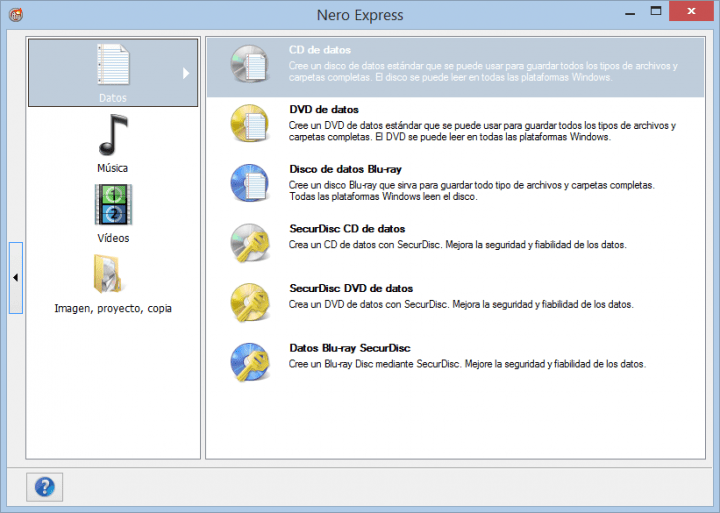
Task: Expand the Datos submenu arrow
Action: click(x=186, y=73)
